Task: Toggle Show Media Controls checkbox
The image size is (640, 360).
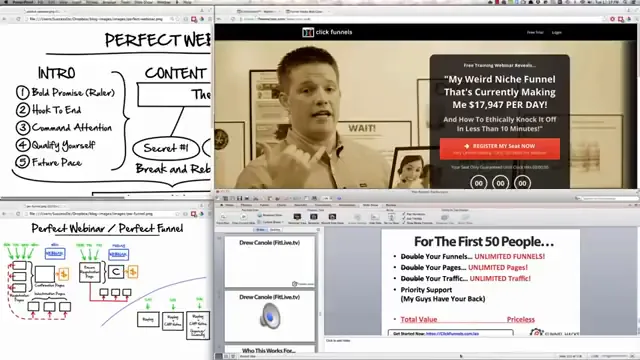Action: (x=404, y=223)
